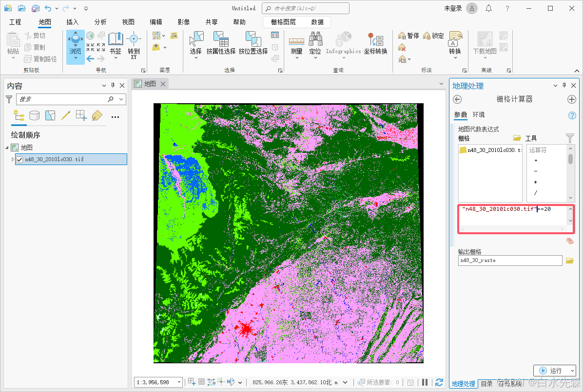Expand the 地图 node in contents tree
This screenshot has height=392, width=583.
7,148
